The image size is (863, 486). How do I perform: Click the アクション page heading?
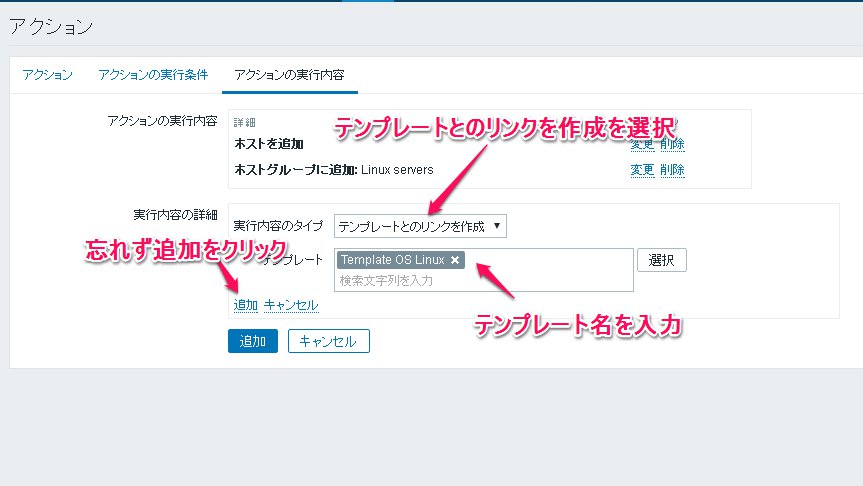tap(51, 27)
